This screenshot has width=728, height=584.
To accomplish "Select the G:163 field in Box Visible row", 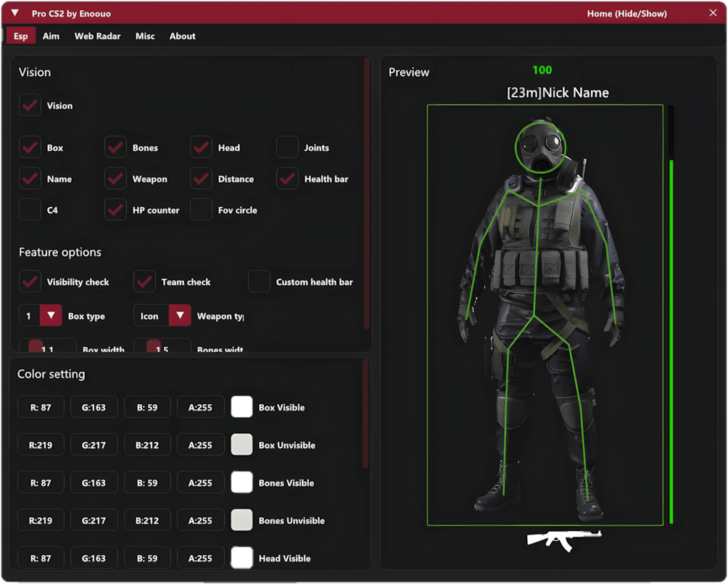I will tap(94, 407).
